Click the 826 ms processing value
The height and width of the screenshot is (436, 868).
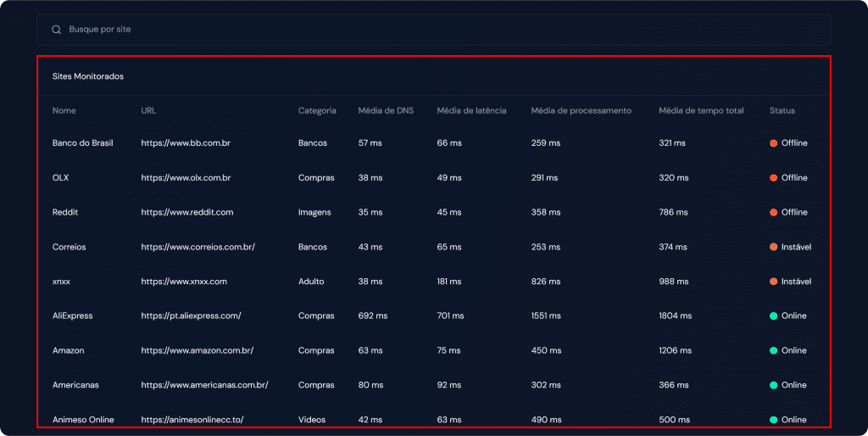pyautogui.click(x=546, y=282)
